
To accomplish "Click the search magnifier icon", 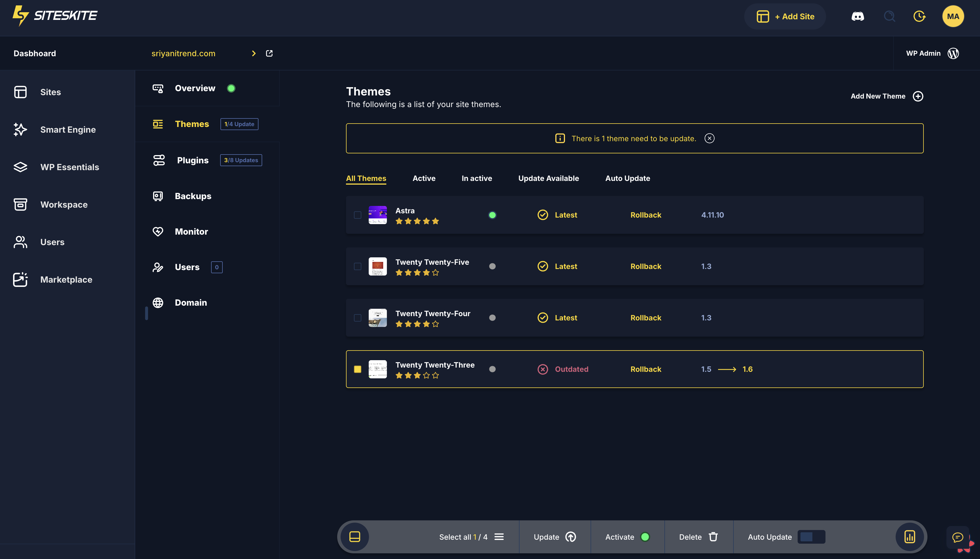I will (x=889, y=16).
